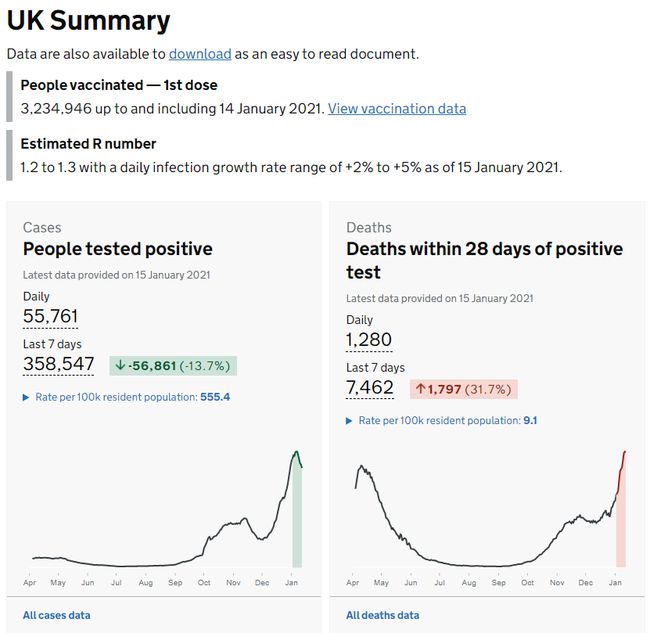
Task: Click the download document link
Action: pyautogui.click(x=200, y=54)
